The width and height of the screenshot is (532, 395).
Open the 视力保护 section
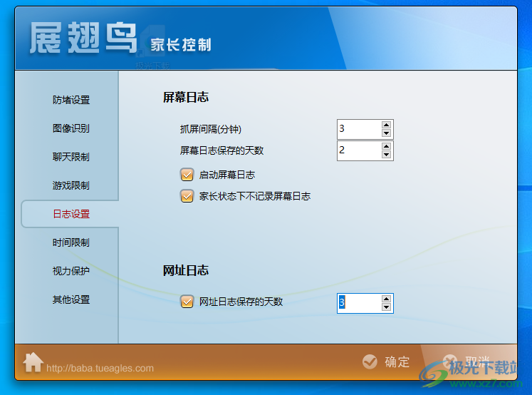71,271
